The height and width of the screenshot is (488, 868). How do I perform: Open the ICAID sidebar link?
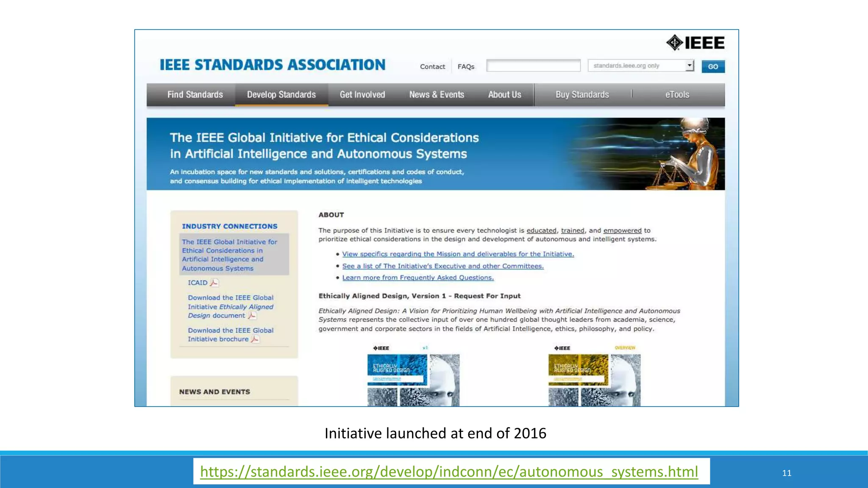(x=198, y=283)
